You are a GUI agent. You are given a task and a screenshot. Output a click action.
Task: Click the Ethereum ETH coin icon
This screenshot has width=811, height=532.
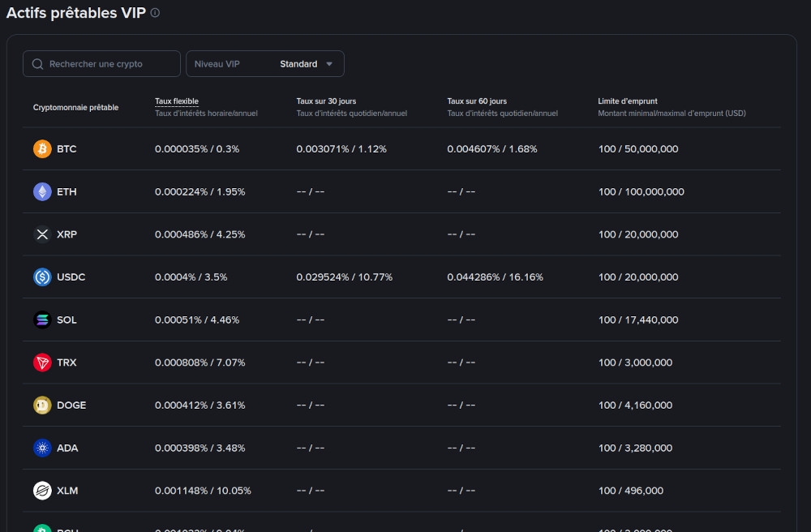[42, 192]
